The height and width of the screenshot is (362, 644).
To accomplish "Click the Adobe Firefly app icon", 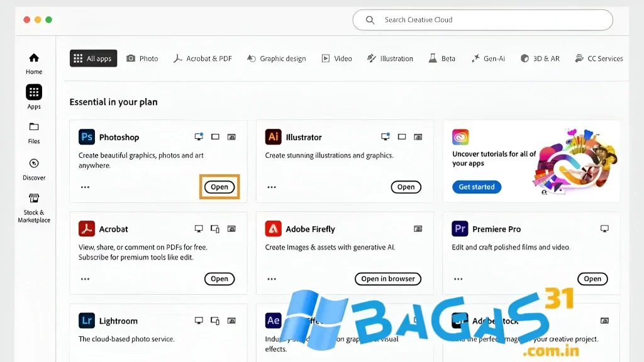I will click(x=273, y=229).
